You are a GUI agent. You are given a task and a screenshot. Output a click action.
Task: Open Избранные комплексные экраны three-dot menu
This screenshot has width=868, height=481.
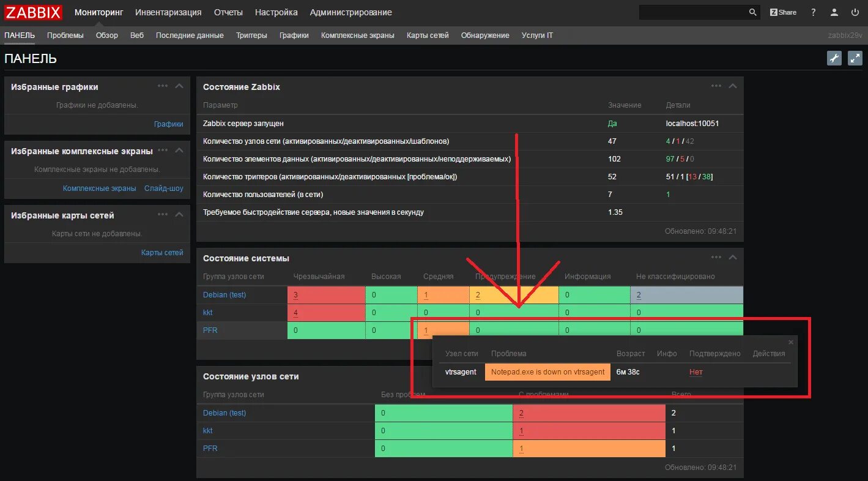click(163, 150)
